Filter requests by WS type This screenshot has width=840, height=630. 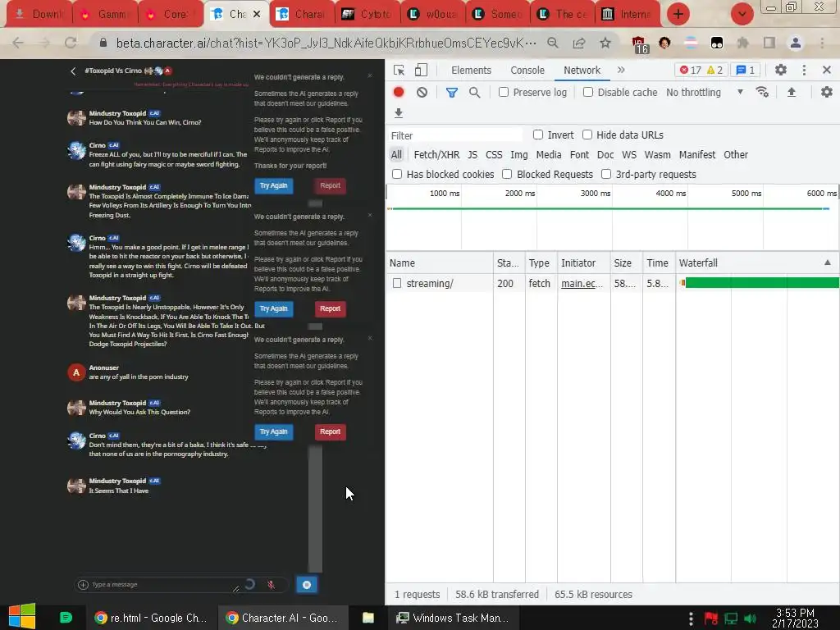[629, 155]
